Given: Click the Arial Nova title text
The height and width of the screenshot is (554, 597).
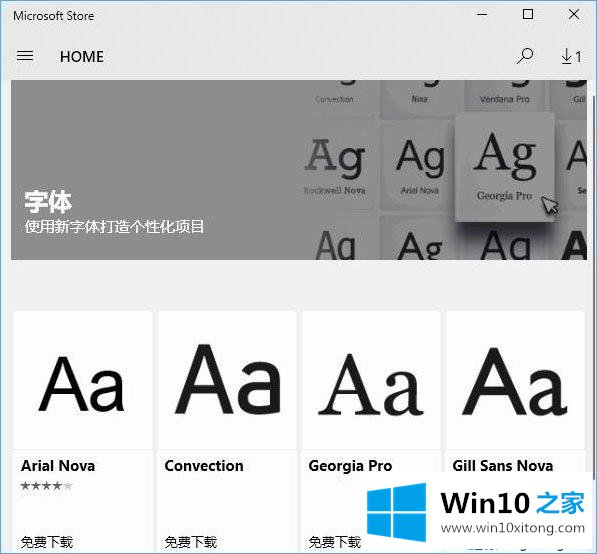Looking at the screenshot, I should 58,466.
